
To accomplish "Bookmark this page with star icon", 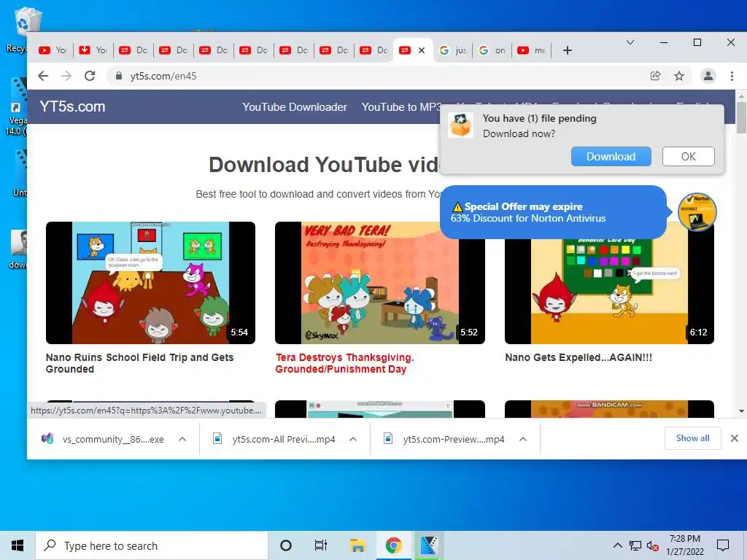I will 679,76.
